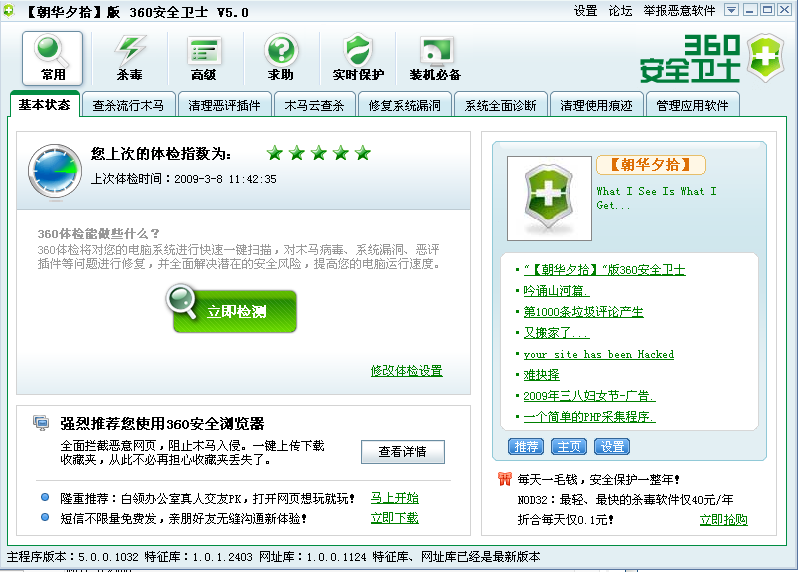
Task: Open 论坛 in the title bar
Action: 620,11
